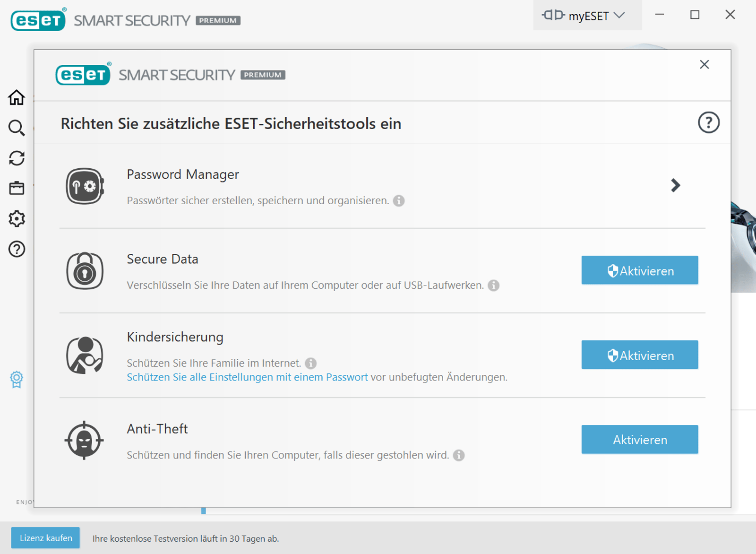Image resolution: width=756 pixels, height=554 pixels.
Task: Expand Password Manager details via chevron
Action: coord(676,186)
